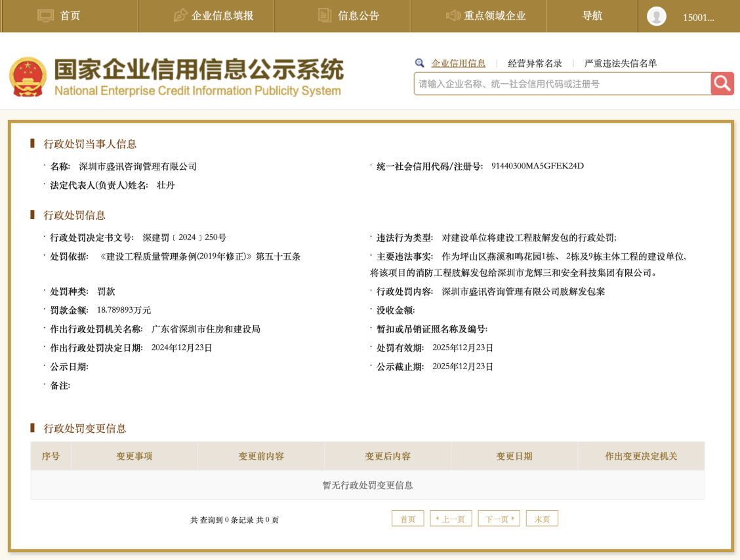Viewport: 740px width, 560px height.
Task: Open the user avatar icon at top right
Action: coord(656,16)
